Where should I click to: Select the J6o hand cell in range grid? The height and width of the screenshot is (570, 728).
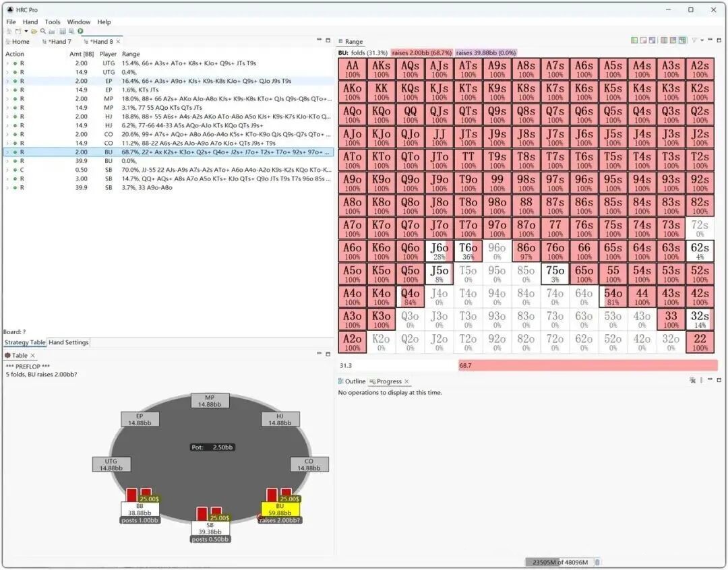(439, 251)
